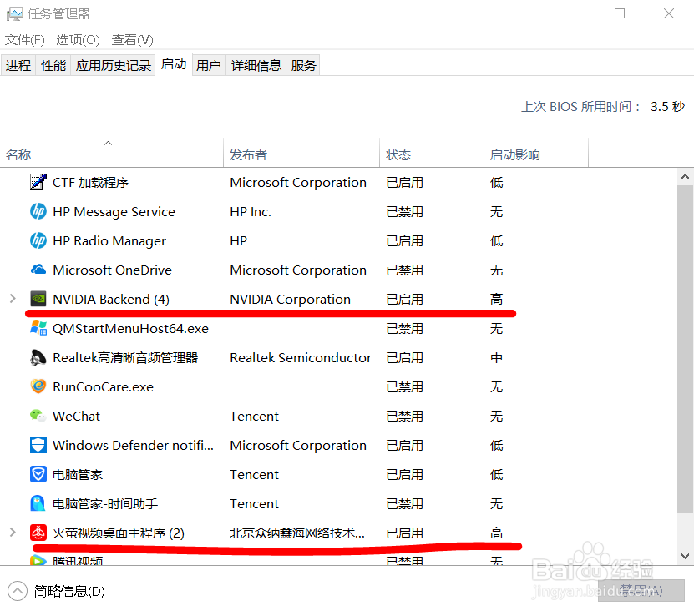Click the 北京众纳鑫海网络技术... publisher cell
This screenshot has height=616, width=694.
click(x=297, y=533)
